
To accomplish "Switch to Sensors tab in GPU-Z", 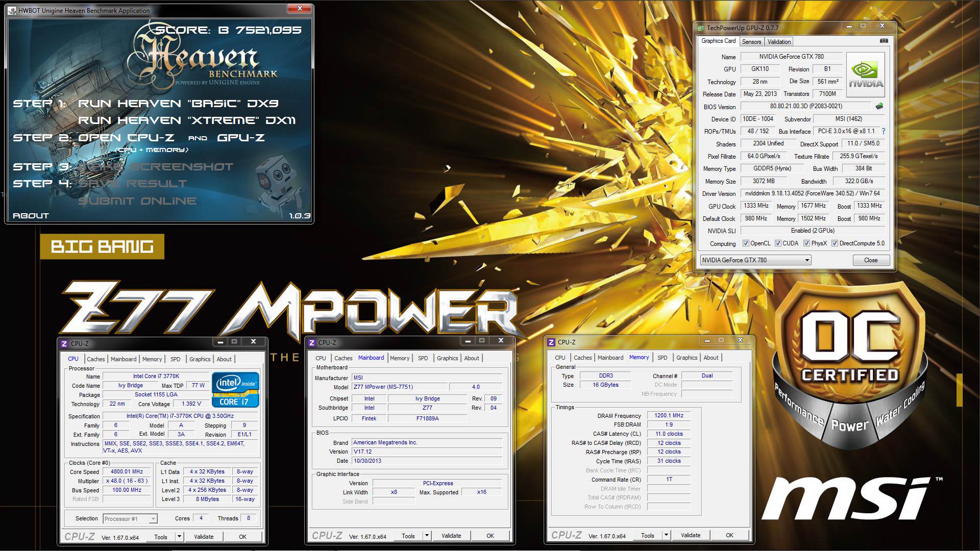I will pyautogui.click(x=751, y=42).
